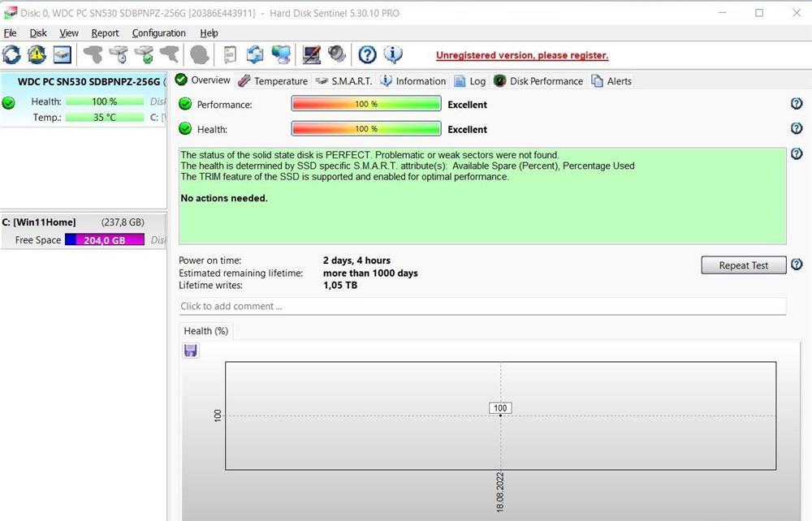Open the Configuration menu

(x=158, y=33)
